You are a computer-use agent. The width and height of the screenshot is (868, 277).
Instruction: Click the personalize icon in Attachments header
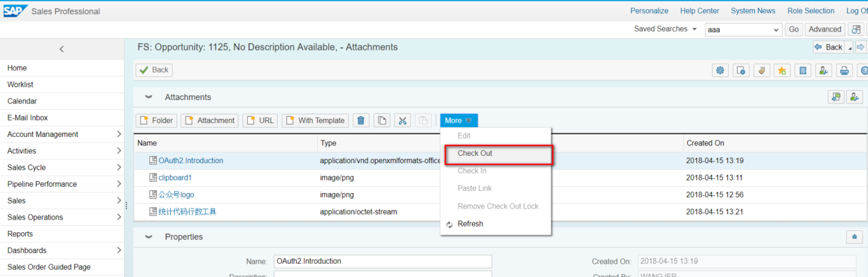coord(855,97)
